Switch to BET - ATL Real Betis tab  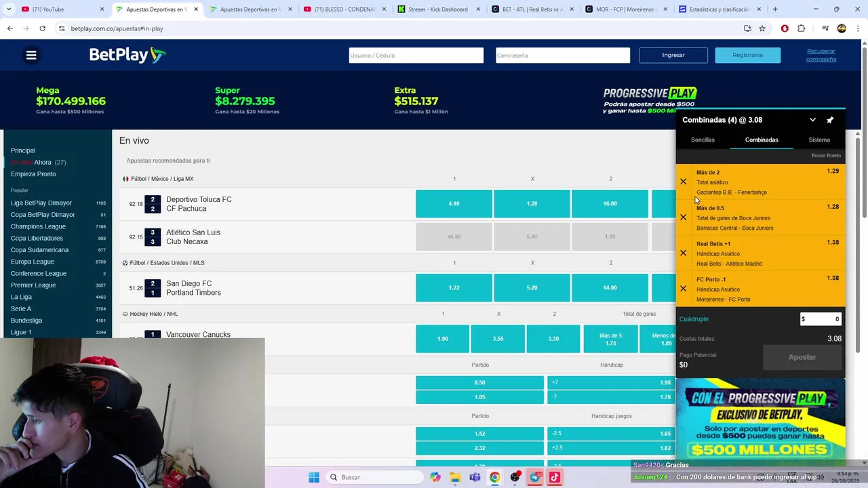point(532,9)
